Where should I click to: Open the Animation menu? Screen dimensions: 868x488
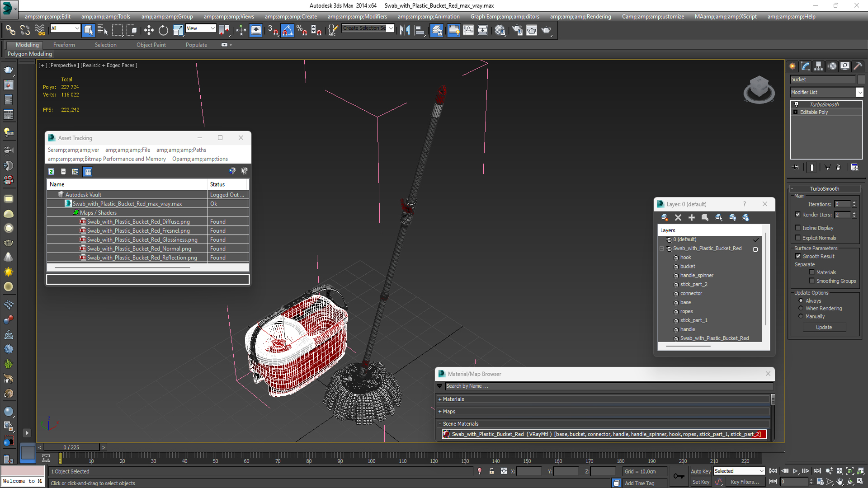pos(429,17)
